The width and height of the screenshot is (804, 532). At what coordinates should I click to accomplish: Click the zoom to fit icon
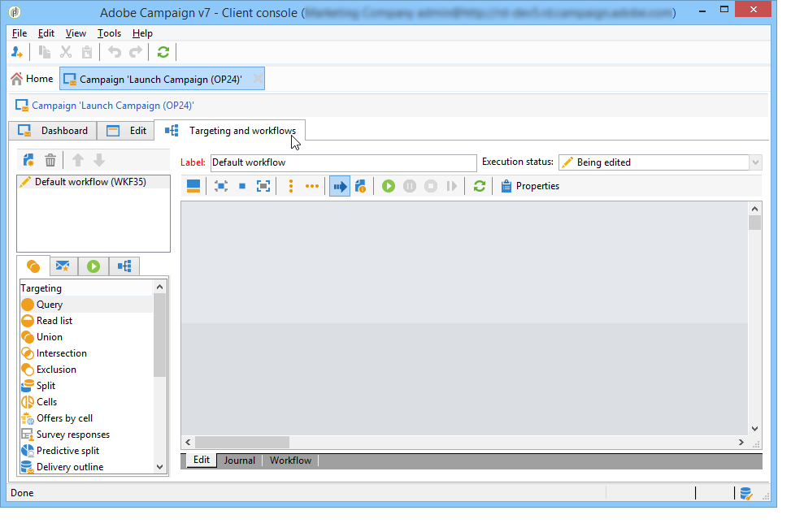[221, 186]
